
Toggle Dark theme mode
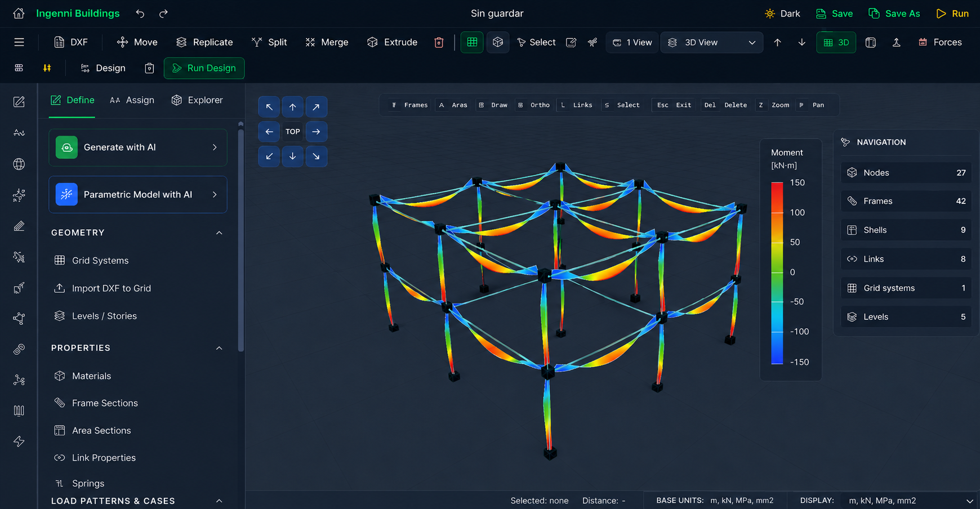click(x=782, y=14)
